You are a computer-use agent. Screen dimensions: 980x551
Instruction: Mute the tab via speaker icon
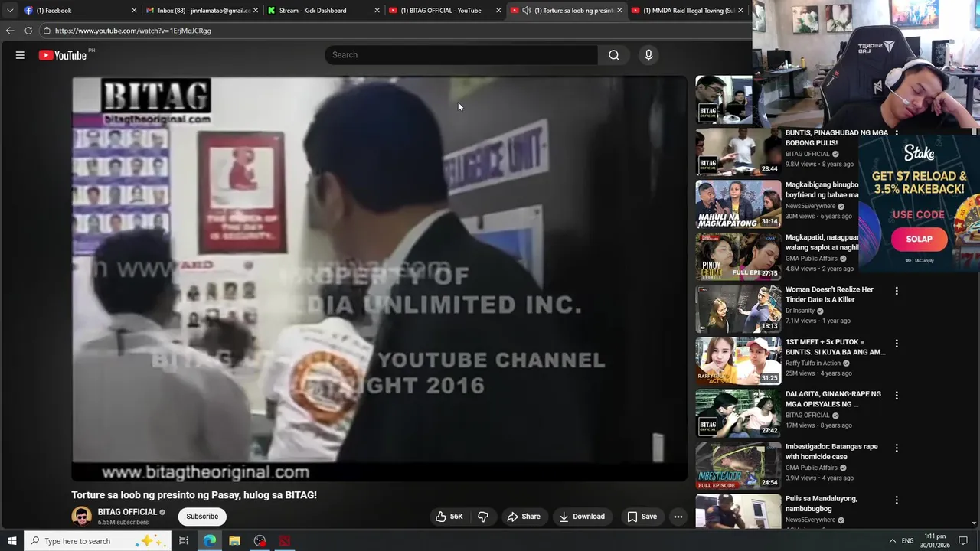[526, 11]
